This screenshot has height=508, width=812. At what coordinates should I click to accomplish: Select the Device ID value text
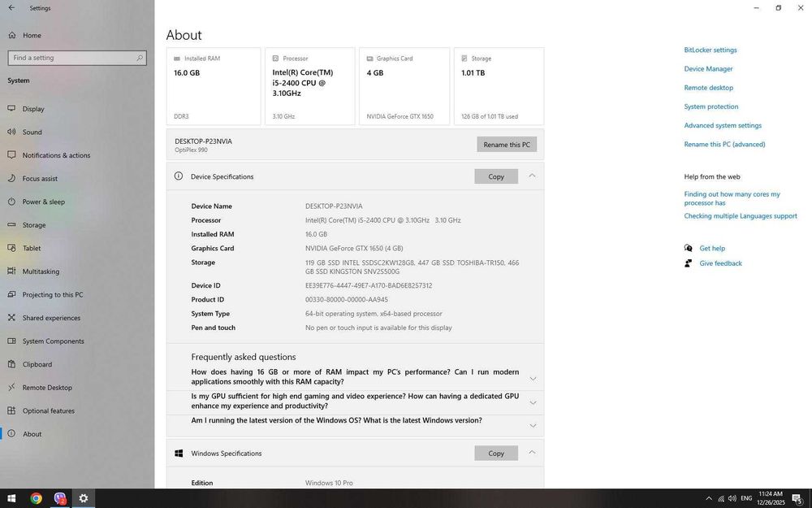click(x=368, y=285)
